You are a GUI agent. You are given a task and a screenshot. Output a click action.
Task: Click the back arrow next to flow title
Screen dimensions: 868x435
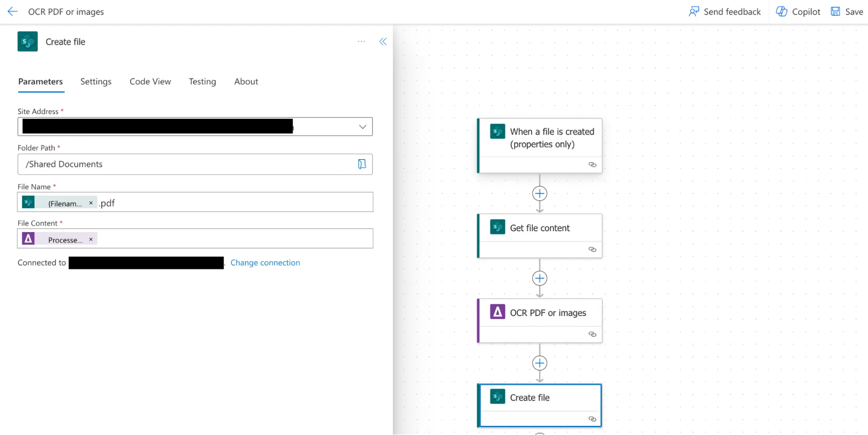[13, 12]
